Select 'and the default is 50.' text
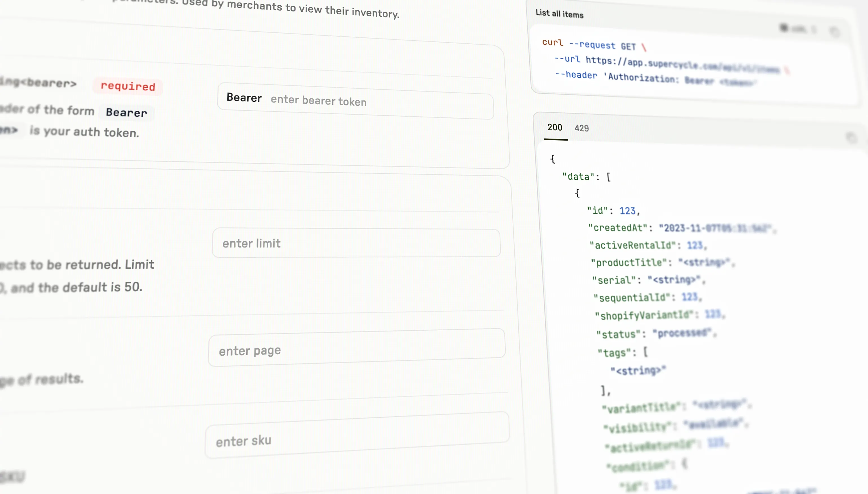 (x=76, y=287)
